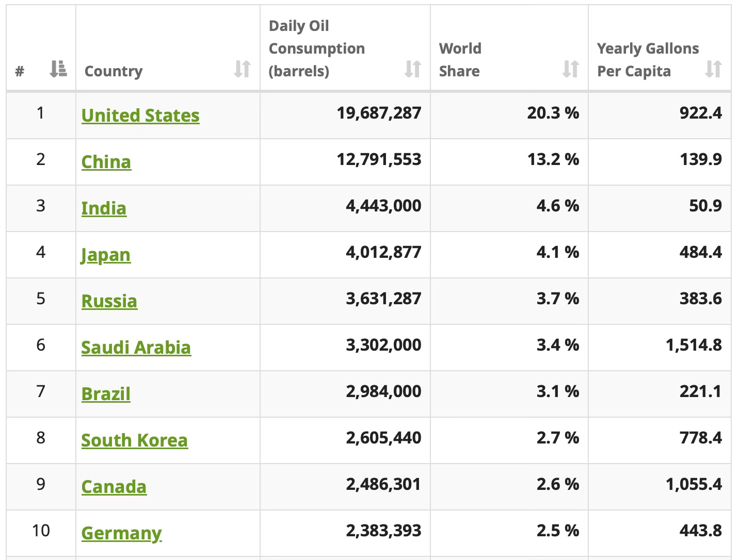The height and width of the screenshot is (560, 739).
Task: Click the Yearly Gallons Per Capita header
Action: pyautogui.click(x=648, y=60)
